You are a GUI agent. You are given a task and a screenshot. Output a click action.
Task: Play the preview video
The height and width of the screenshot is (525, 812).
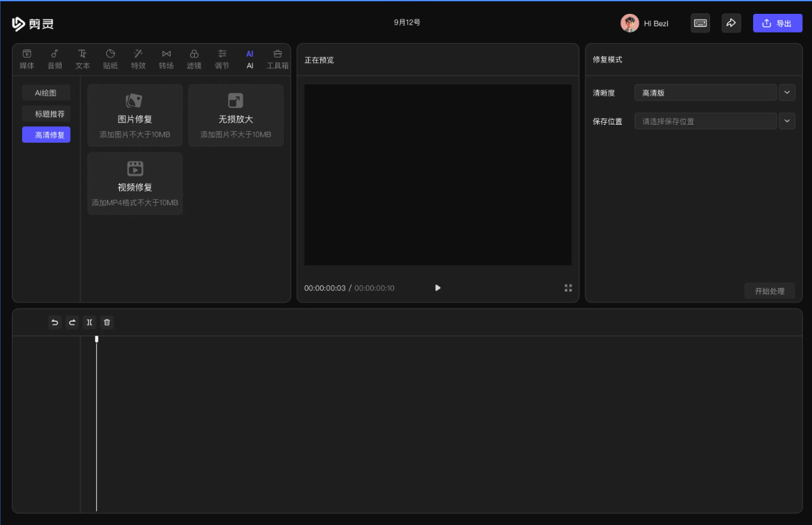[x=438, y=288]
